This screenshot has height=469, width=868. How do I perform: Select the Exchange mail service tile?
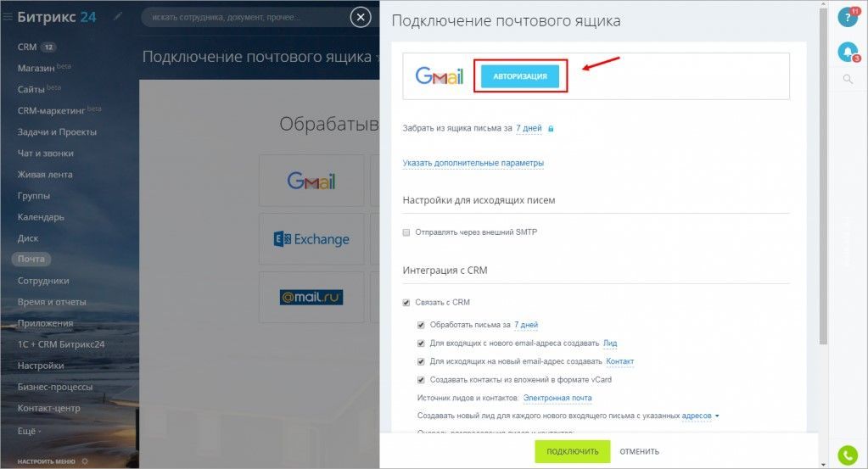[x=311, y=239]
